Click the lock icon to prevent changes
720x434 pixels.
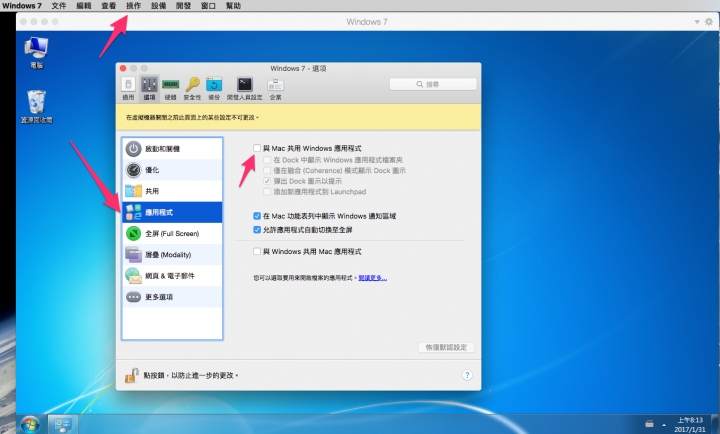pos(132,375)
